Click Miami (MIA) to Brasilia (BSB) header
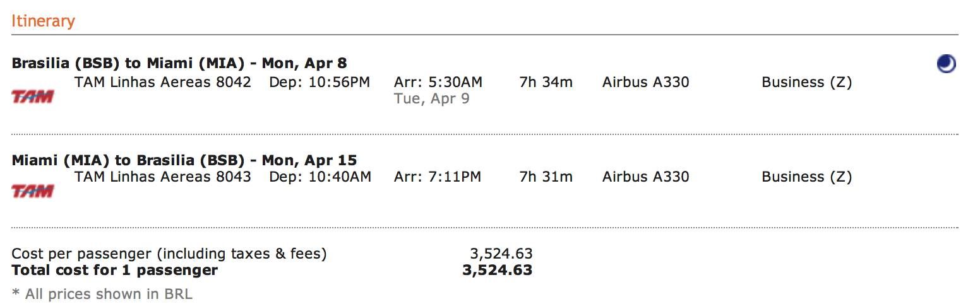This screenshot has width=980, height=304. point(184,160)
